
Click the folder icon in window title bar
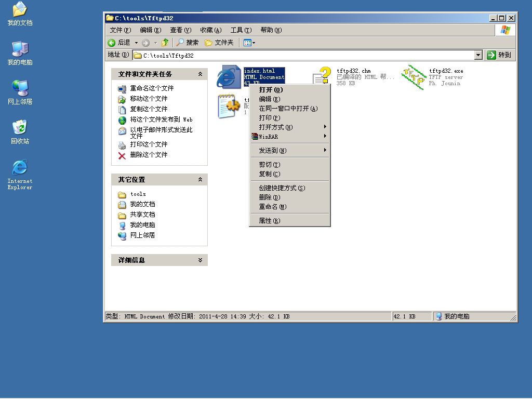(109, 18)
